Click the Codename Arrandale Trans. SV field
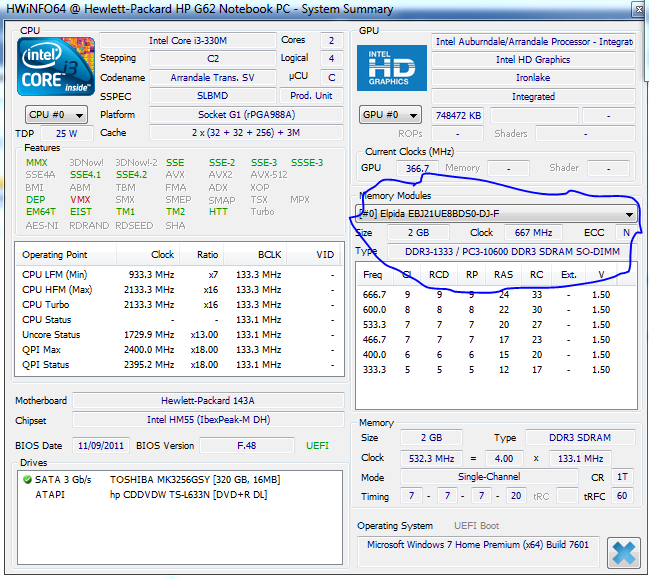The image size is (649, 580). (x=213, y=77)
